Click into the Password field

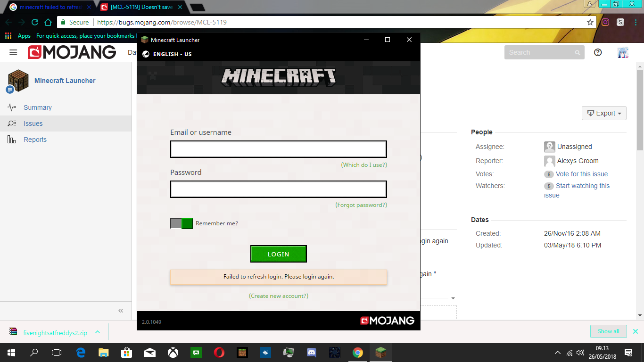pos(279,189)
